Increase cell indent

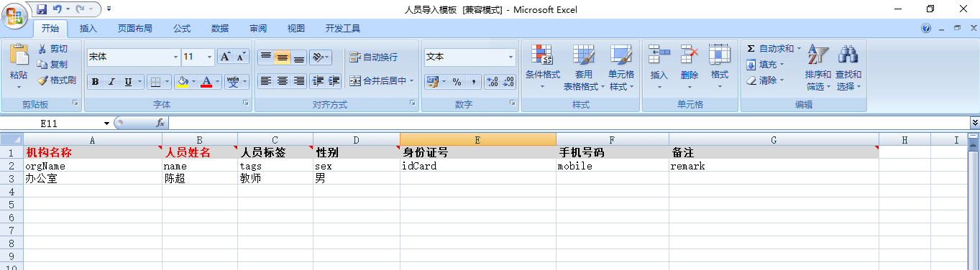(334, 81)
